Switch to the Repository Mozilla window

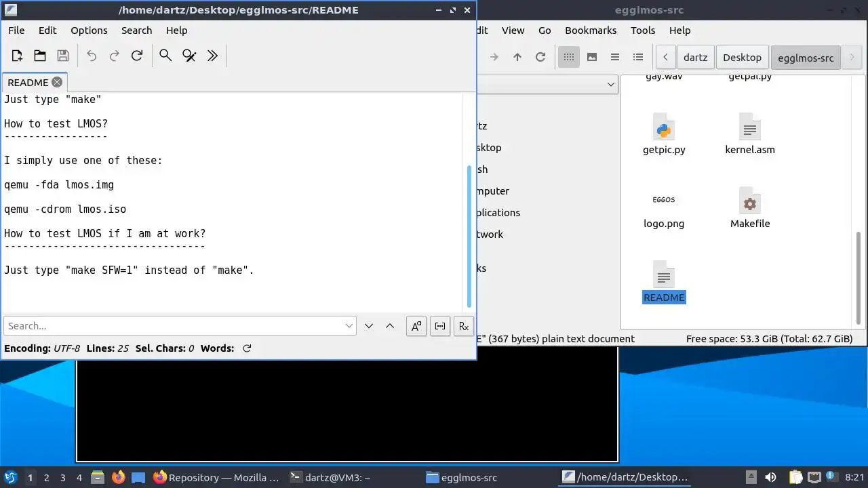[x=216, y=477]
